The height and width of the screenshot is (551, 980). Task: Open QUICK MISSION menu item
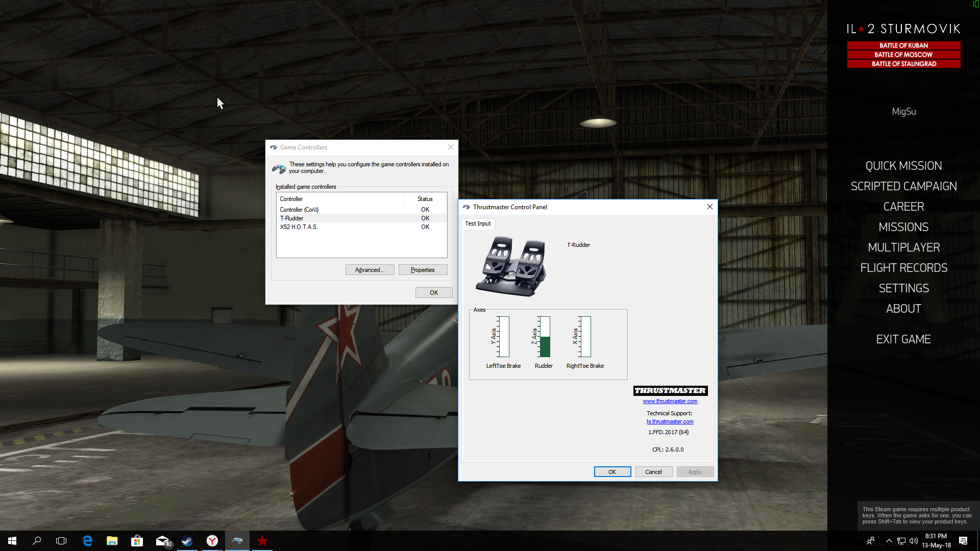903,166
